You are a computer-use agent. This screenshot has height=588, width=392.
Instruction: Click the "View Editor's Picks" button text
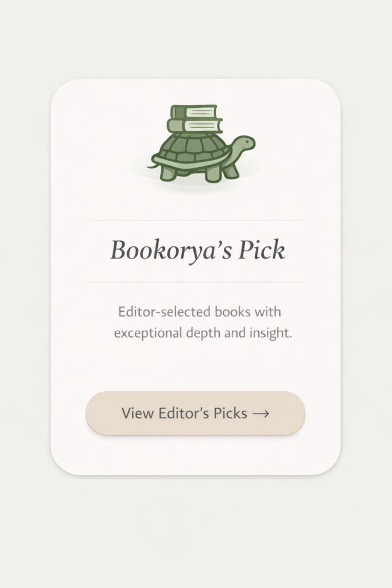(x=184, y=413)
